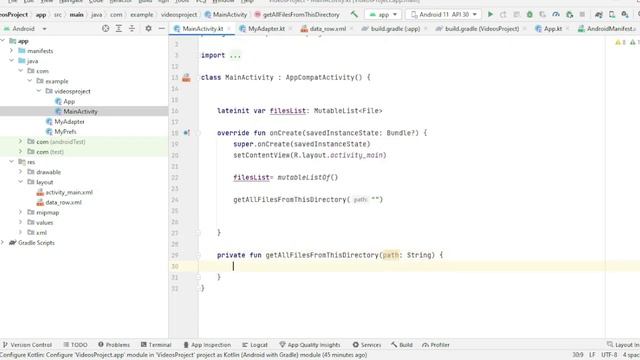Select opened file target icon in Project panel
This screenshot has height=360, width=640.
[106, 29]
